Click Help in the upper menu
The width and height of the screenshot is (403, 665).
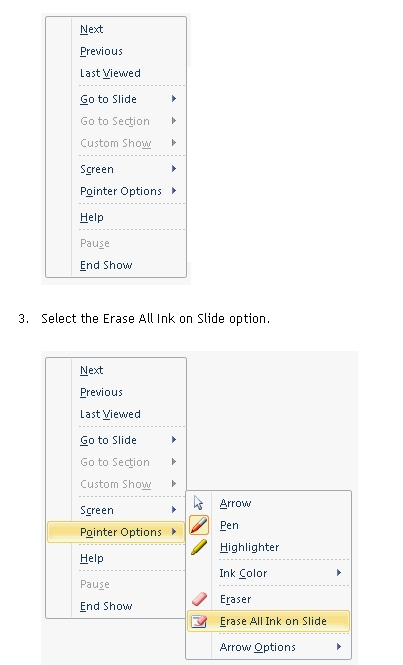pyautogui.click(x=92, y=217)
